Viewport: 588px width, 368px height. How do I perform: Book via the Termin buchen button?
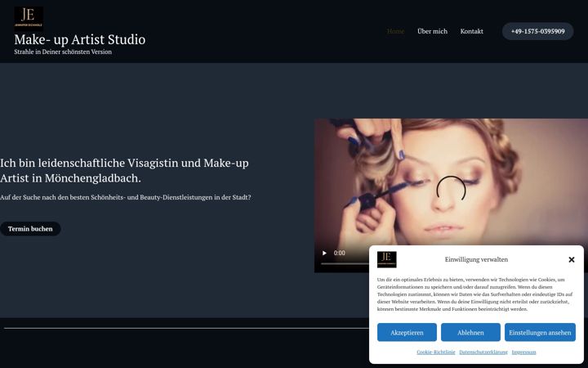coord(30,229)
